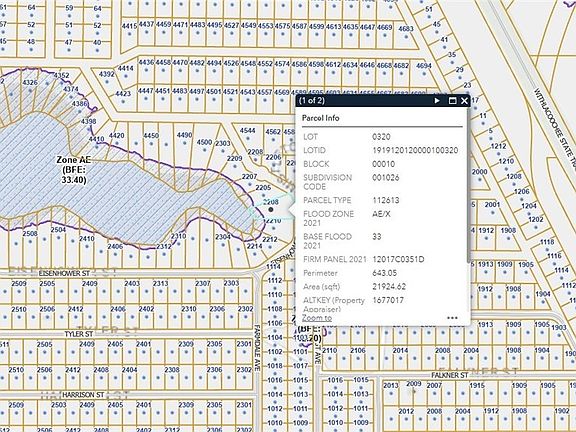This screenshot has height=432, width=576.
Task: Select parcel 2209 on the map
Action: point(234,158)
